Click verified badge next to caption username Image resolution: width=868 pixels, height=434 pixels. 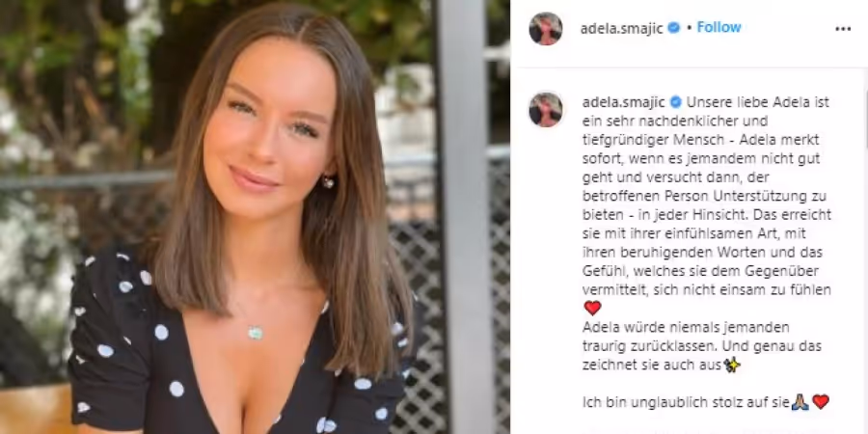[x=676, y=102]
